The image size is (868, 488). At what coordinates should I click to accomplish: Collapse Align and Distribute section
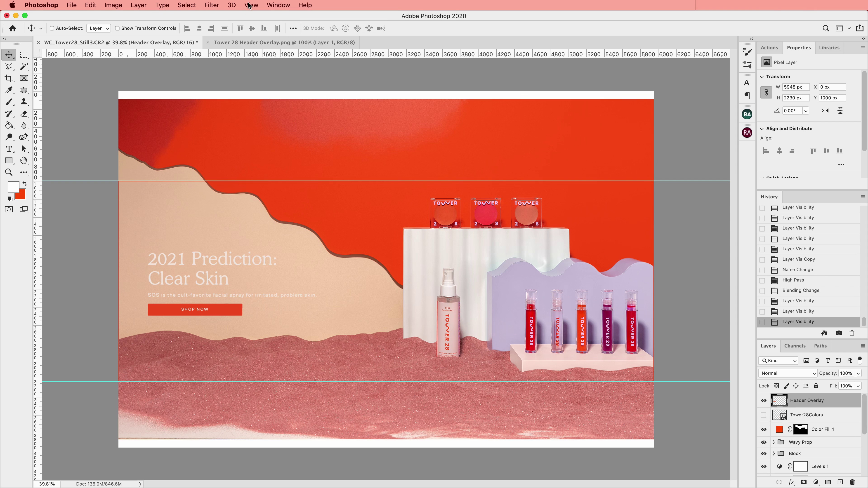tap(762, 129)
